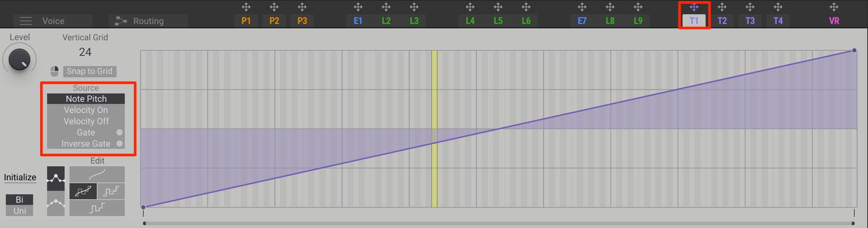Click the drag handle above L8

tap(610, 7)
